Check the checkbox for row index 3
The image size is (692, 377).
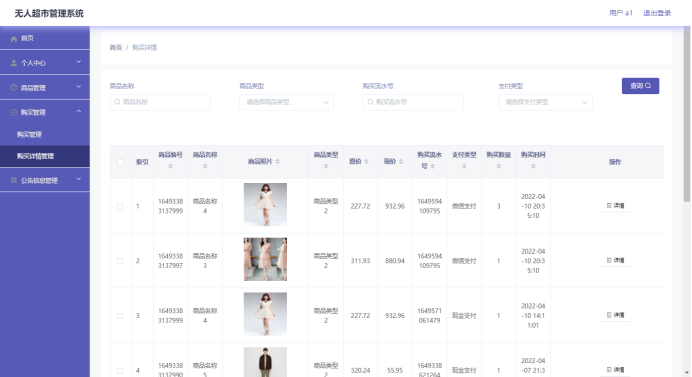point(120,316)
